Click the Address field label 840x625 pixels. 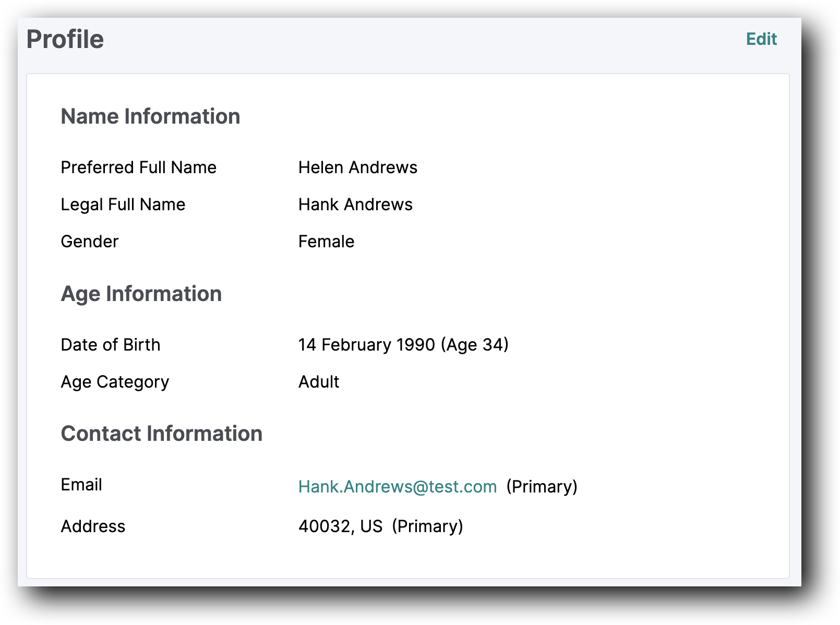pyautogui.click(x=93, y=526)
